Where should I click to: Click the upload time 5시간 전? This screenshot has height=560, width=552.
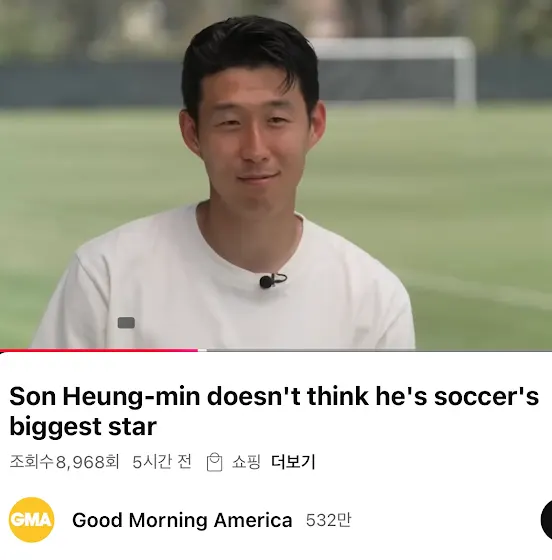(x=162, y=462)
